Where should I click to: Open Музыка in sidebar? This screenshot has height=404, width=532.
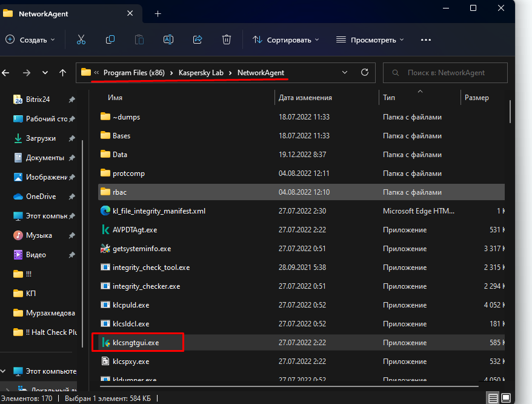pyautogui.click(x=39, y=235)
